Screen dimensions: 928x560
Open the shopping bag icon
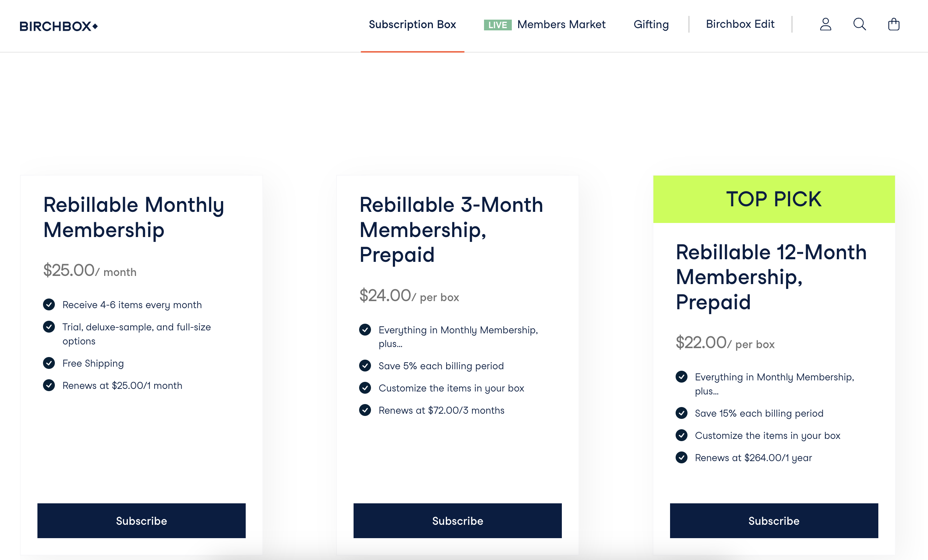tap(894, 24)
